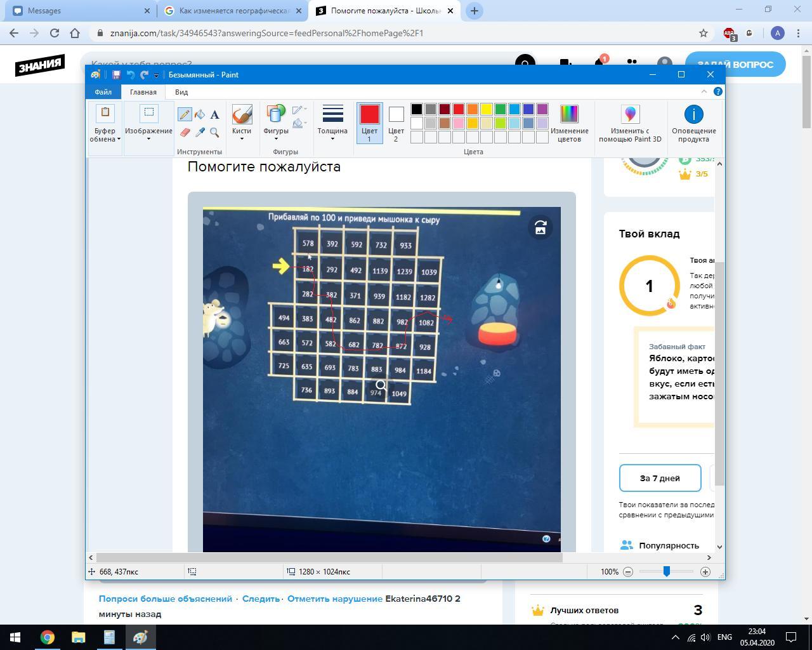Click the Оповещение продукта info icon
This screenshot has height=650, width=812.
pos(693,123)
